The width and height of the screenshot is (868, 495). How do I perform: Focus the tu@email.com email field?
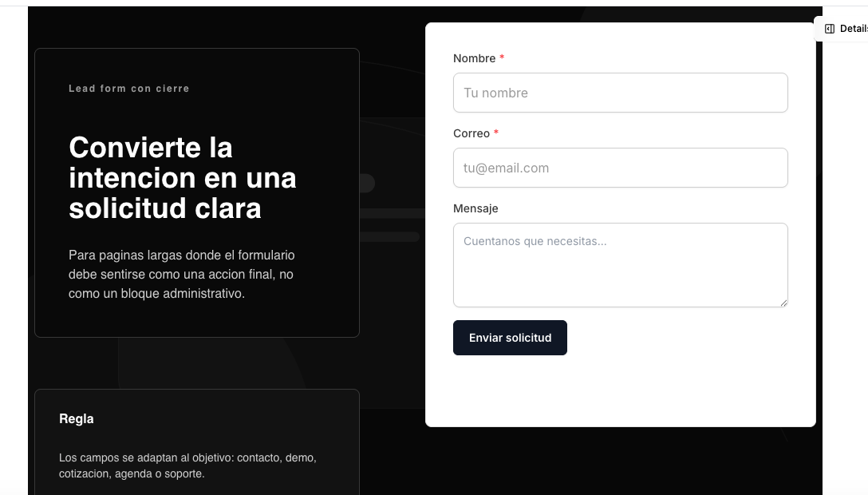(620, 168)
